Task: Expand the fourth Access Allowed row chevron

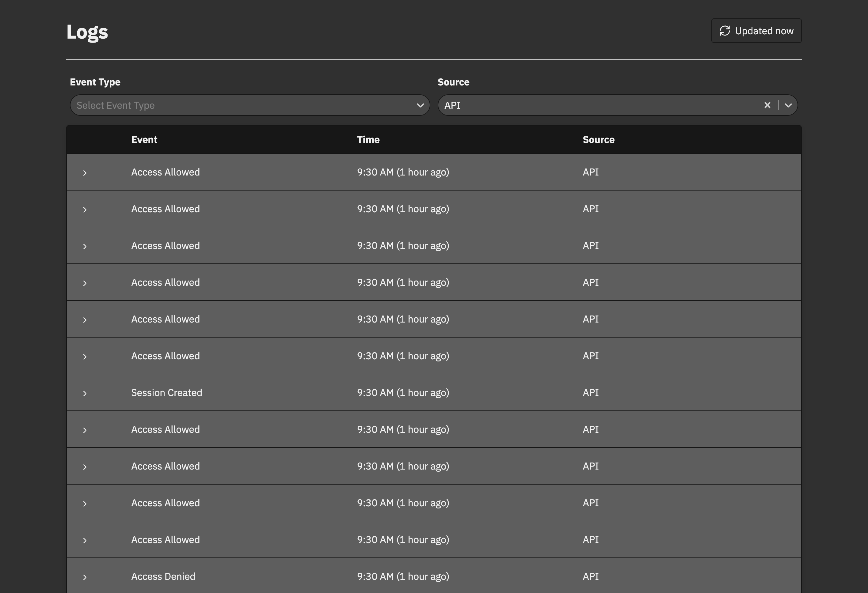Action: pyautogui.click(x=85, y=283)
